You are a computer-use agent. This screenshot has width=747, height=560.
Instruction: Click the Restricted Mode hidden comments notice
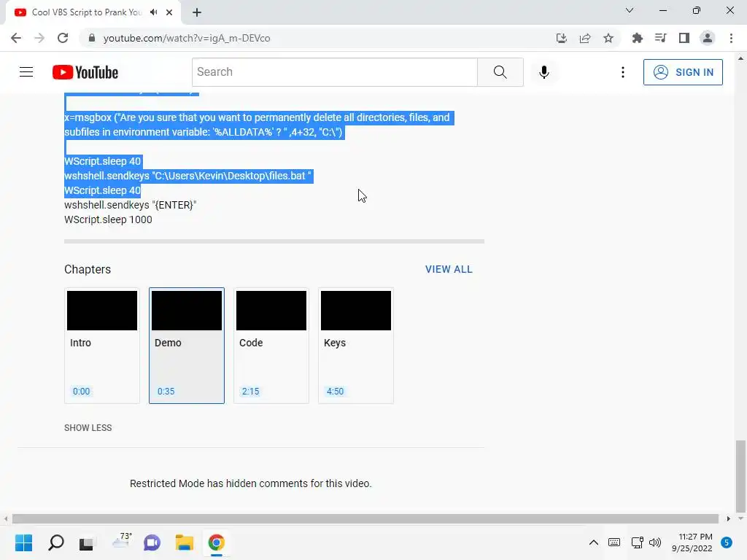[251, 483]
